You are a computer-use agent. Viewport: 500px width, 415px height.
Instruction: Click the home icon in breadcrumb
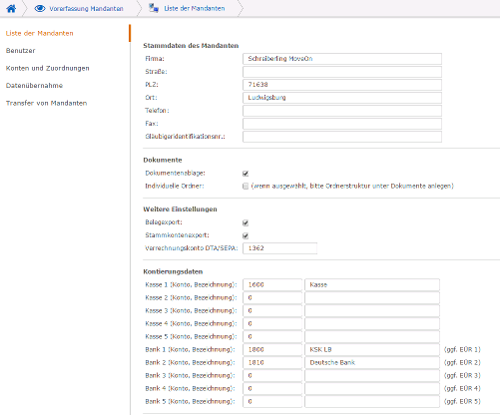pos(11,8)
